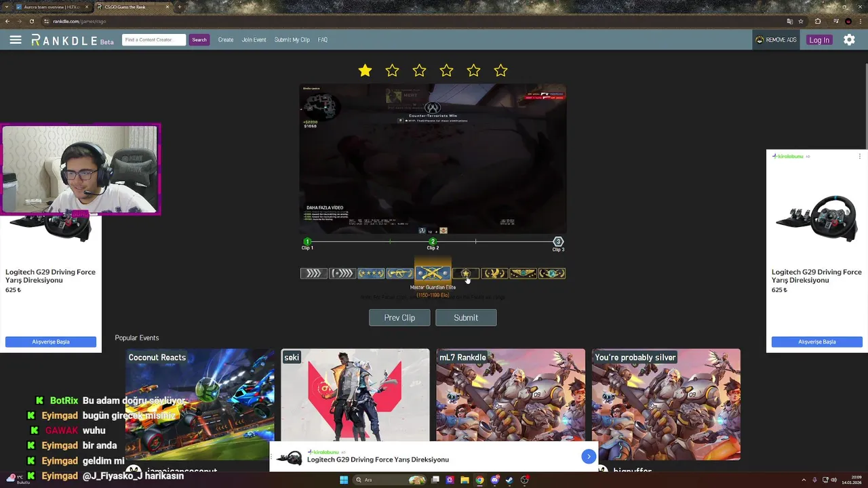The image size is (868, 488).
Task: Click the second star outline
Action: click(392, 70)
